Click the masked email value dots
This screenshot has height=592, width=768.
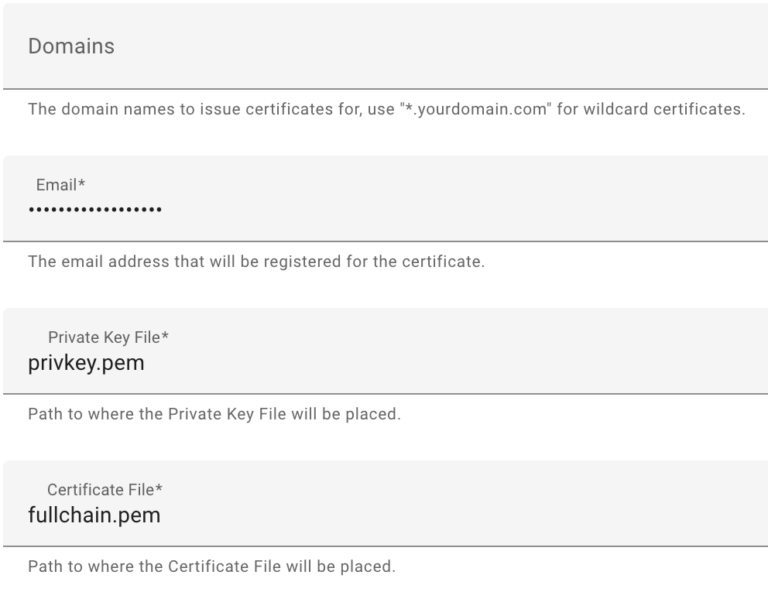(x=95, y=209)
